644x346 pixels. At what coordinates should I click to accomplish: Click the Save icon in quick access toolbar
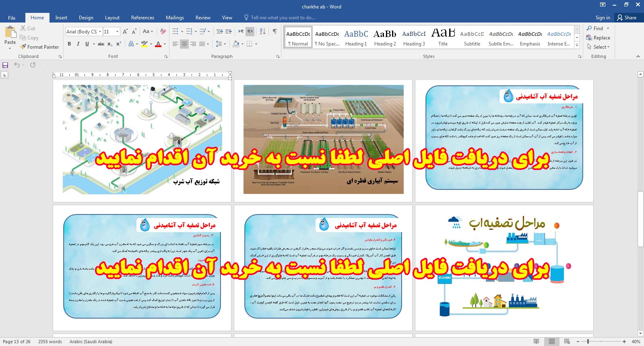click(5, 65)
